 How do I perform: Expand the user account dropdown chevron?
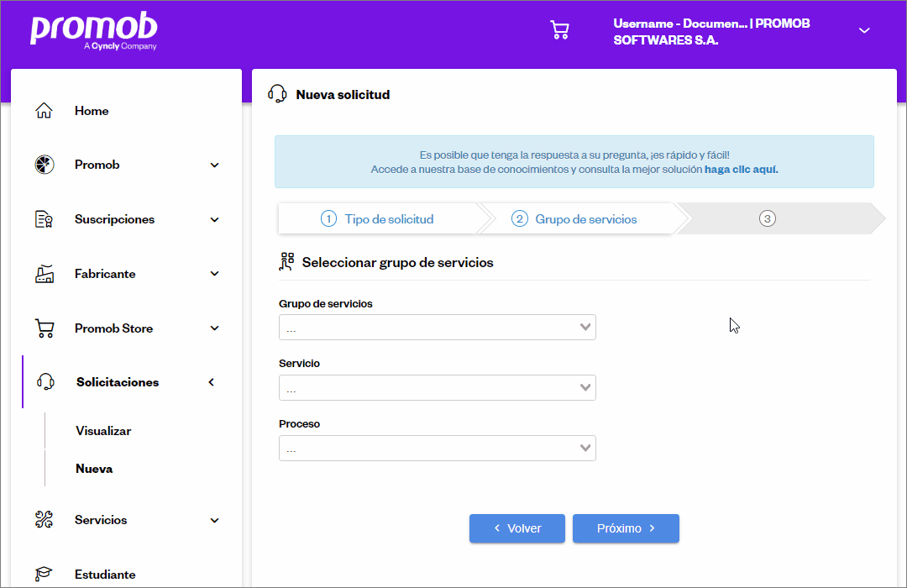864,31
